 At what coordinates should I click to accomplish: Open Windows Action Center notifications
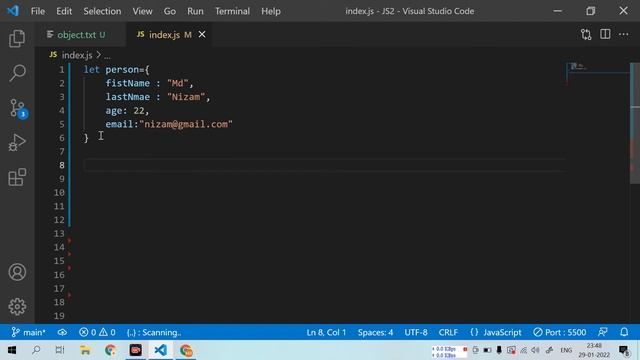(x=624, y=350)
